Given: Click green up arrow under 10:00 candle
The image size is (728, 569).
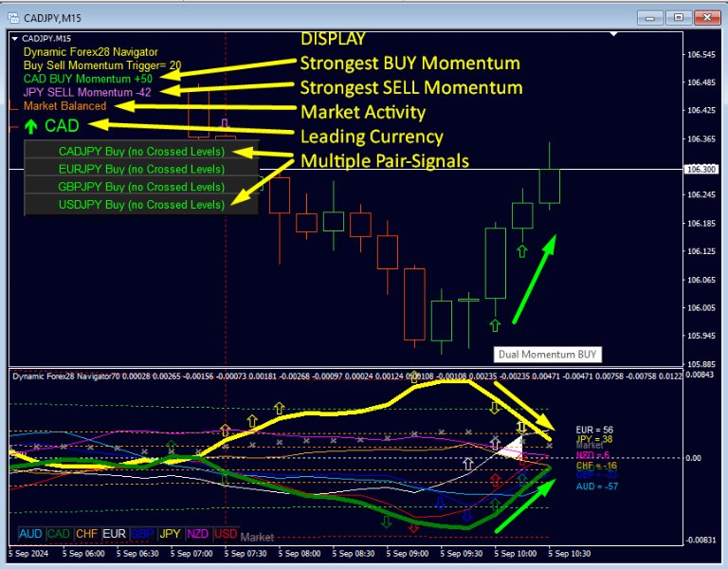Looking at the screenshot, I should (x=495, y=325).
